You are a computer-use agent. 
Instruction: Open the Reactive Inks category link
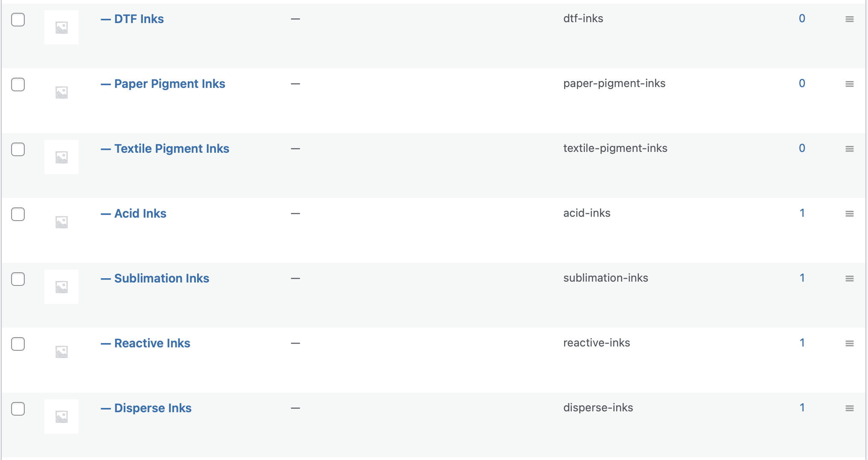152,343
